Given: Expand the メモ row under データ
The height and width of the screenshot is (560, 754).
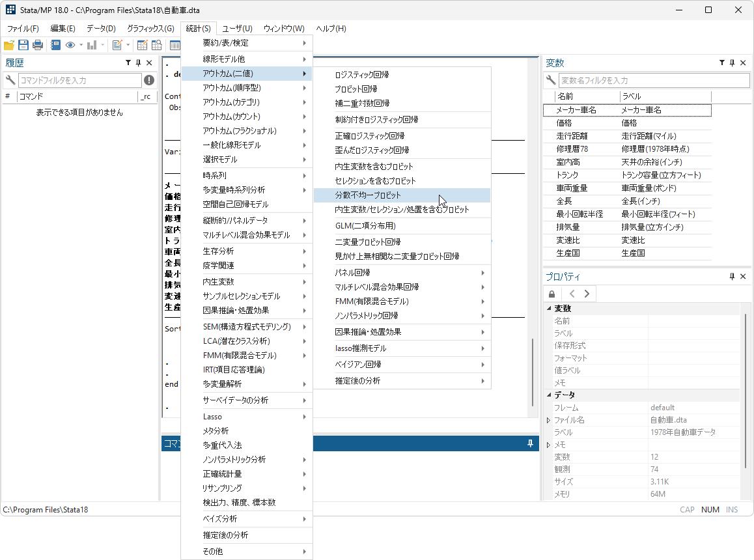Looking at the screenshot, I should [x=549, y=445].
